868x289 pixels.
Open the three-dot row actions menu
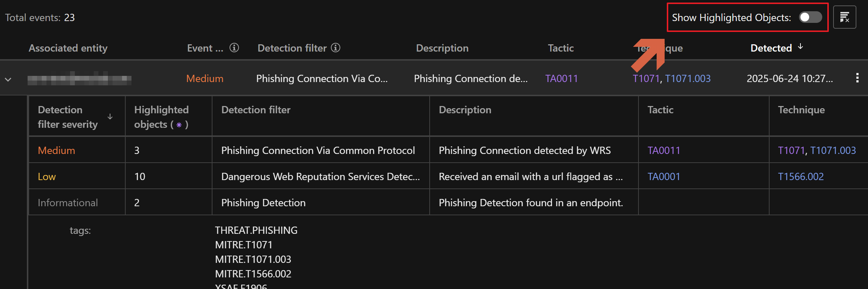click(857, 78)
